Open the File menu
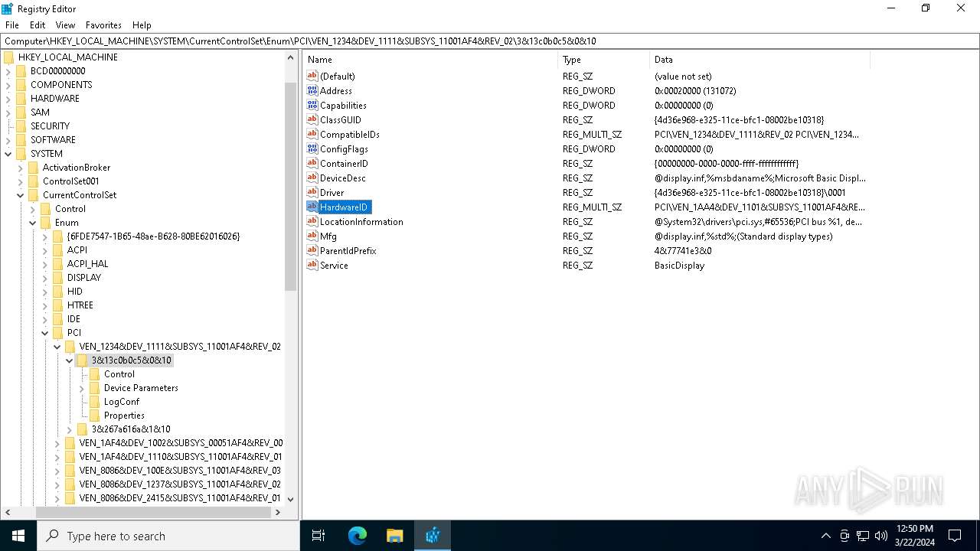Image resolution: width=980 pixels, height=551 pixels. point(12,24)
